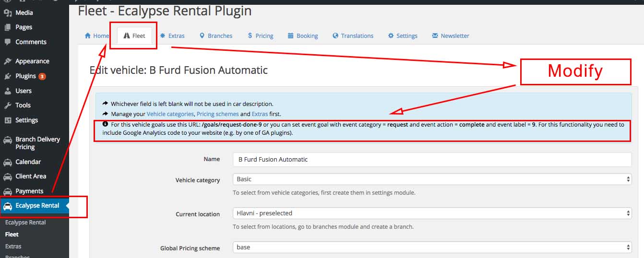Click the Payments car icon
Viewport: 644px width, 258px height.
8,191
